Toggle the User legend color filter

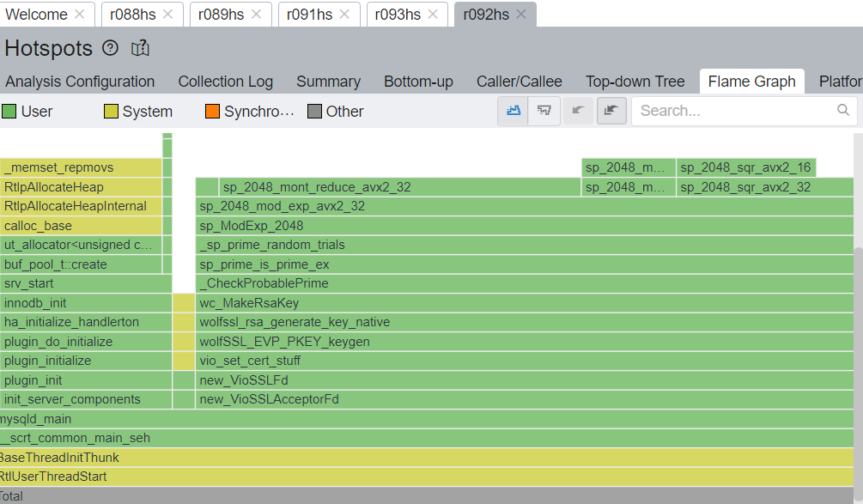(9, 112)
